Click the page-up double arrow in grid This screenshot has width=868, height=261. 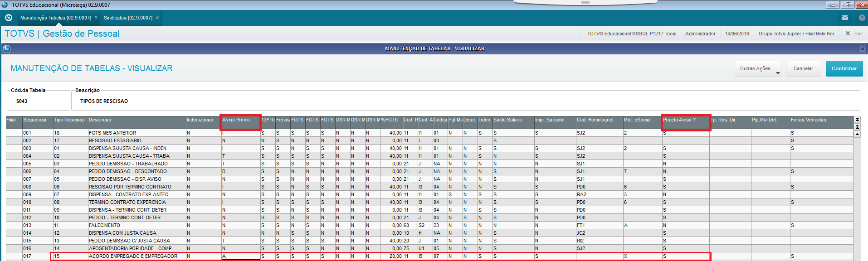coord(857,126)
